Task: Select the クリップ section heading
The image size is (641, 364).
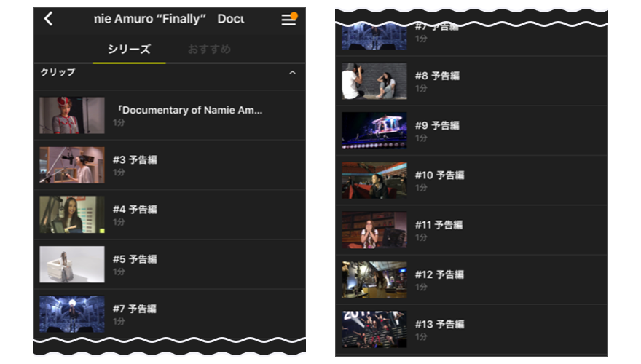Action: pos(58,72)
